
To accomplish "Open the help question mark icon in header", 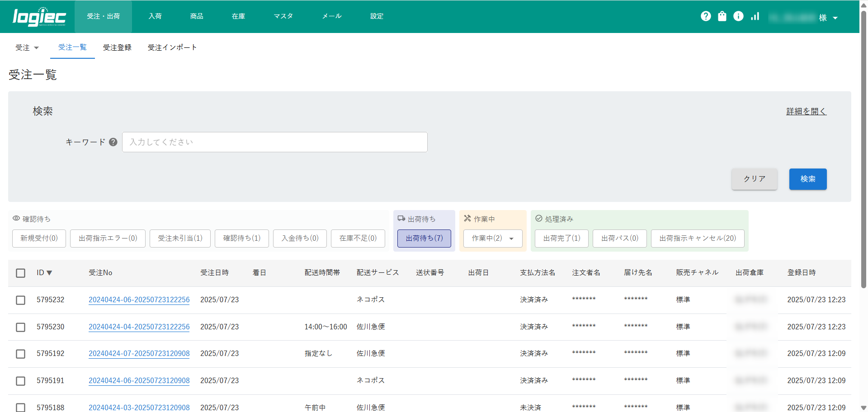I will (x=706, y=16).
